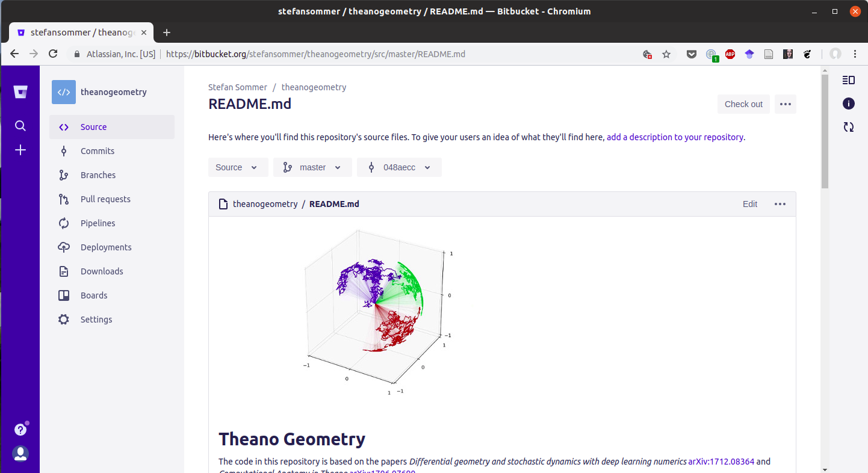
Task: Open the 048aecc commit dropdown
Action: 399,167
